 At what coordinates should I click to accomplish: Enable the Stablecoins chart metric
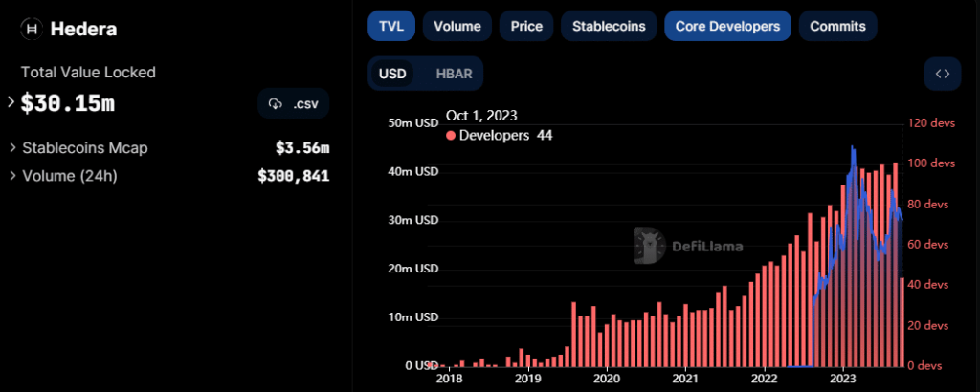click(609, 26)
